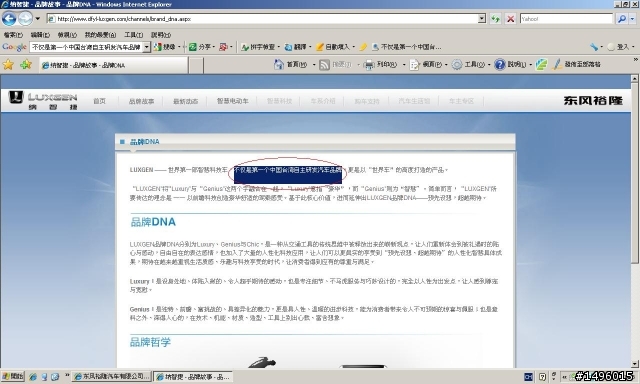Click the Windows 開始 Start button
640x384 pixels.
click(13, 376)
